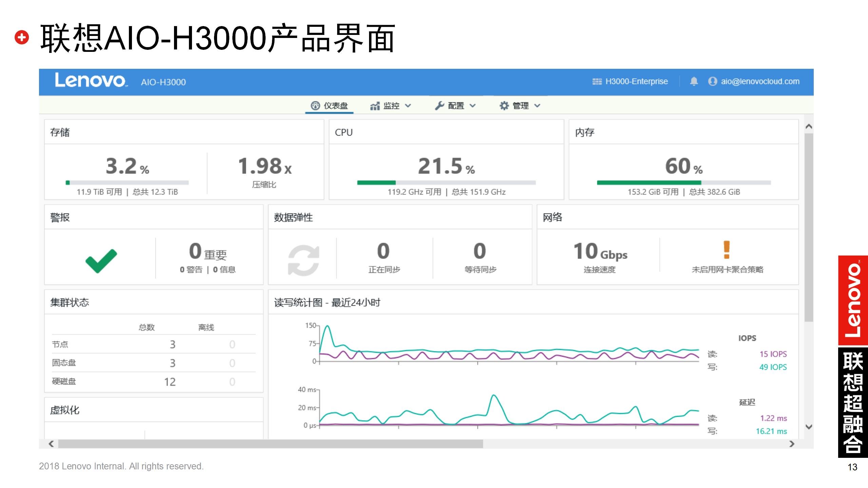Click the 数据弹性 panel title
868x488 pixels.
click(293, 217)
